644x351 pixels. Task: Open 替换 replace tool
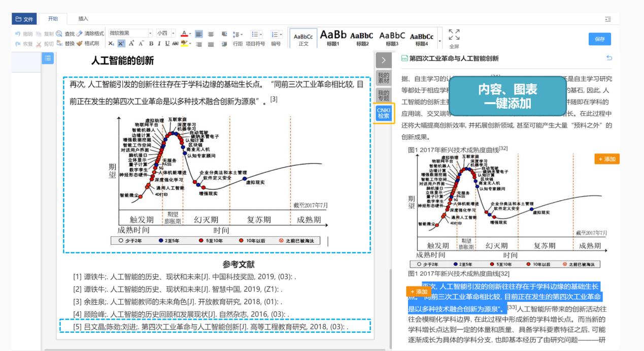pos(64,44)
